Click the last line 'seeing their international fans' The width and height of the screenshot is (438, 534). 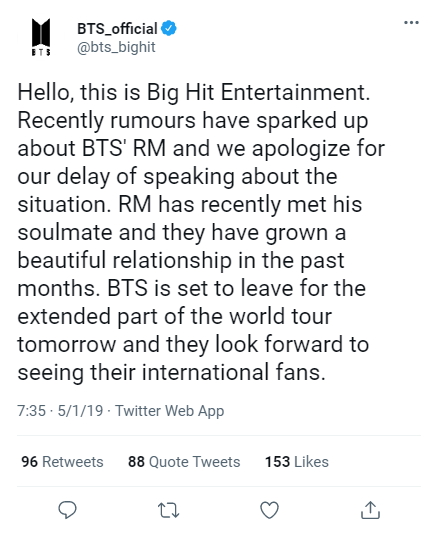[x=171, y=372]
